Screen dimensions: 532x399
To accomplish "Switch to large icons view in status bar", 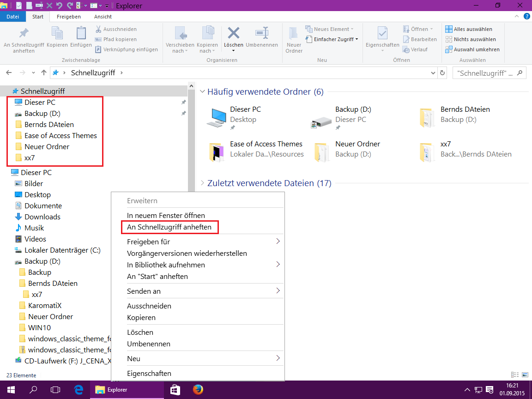I will pos(525,375).
